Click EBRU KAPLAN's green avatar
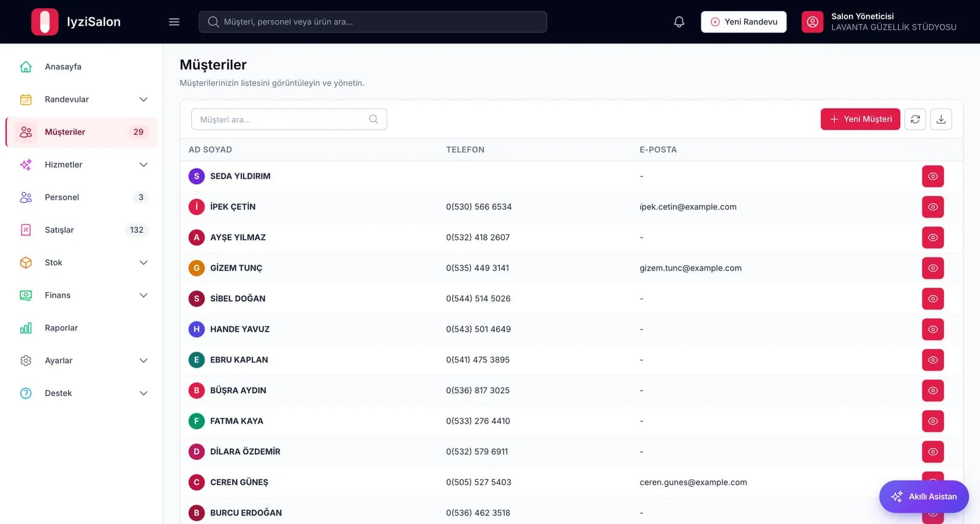Viewport: 980px width, 524px height. tap(197, 360)
